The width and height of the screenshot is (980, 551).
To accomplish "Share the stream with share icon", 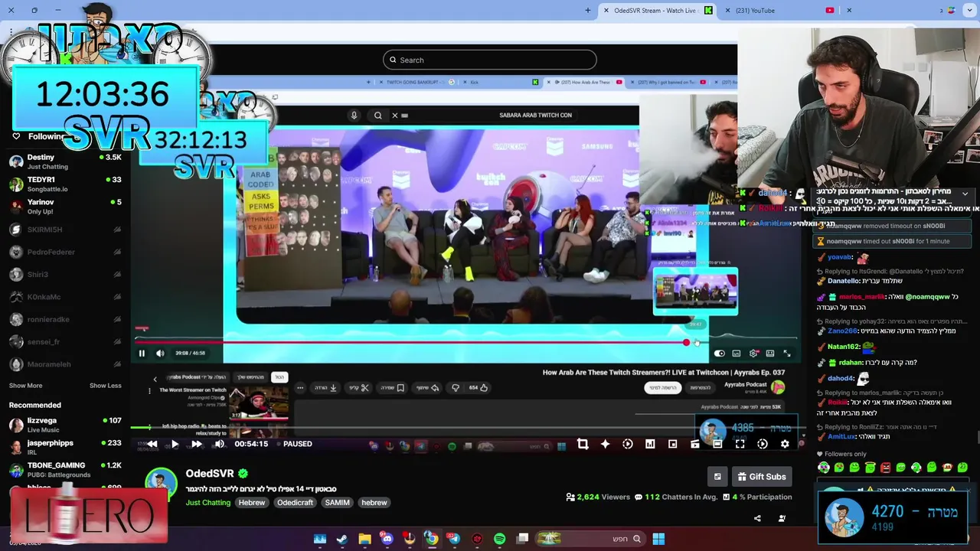I will click(757, 518).
